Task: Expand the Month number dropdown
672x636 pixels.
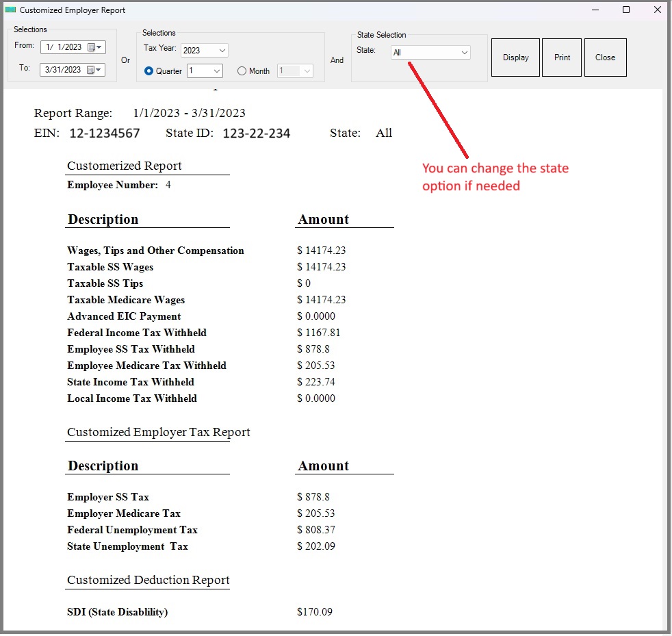Action: click(x=307, y=71)
